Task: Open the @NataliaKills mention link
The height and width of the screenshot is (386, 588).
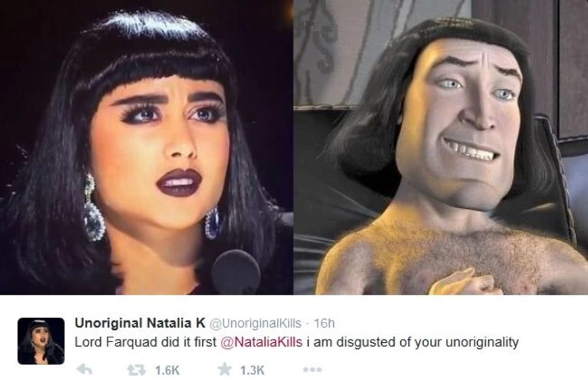Action: click(262, 342)
